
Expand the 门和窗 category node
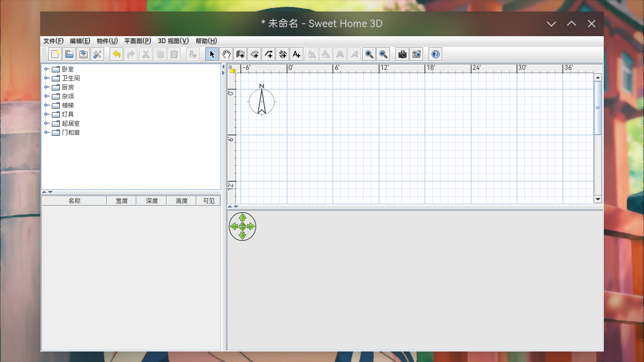pos(46,133)
